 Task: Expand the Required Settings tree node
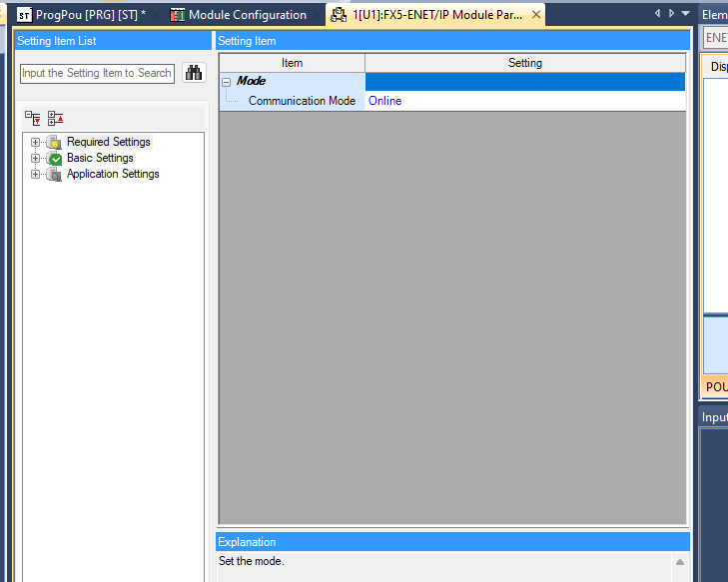[x=36, y=143]
